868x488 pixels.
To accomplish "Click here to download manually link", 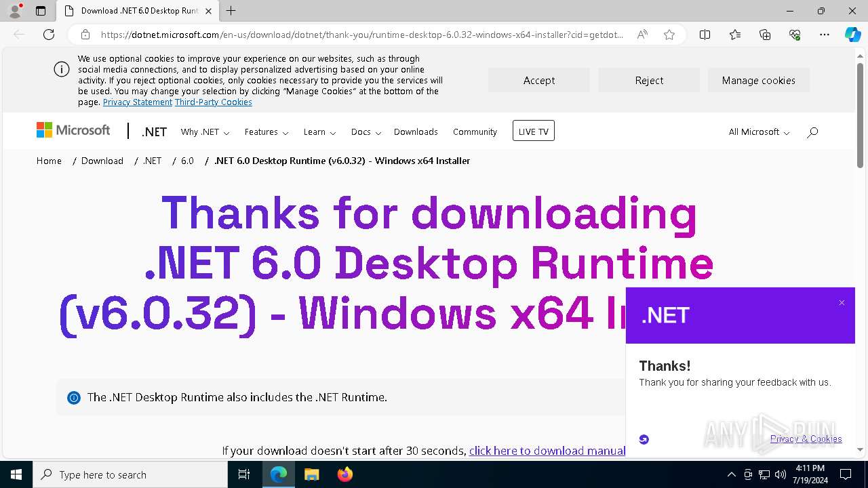I will (547, 451).
